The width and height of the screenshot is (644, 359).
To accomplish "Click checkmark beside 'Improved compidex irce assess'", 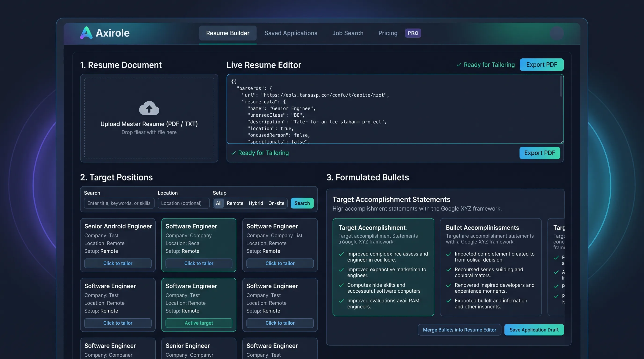I will point(341,254).
